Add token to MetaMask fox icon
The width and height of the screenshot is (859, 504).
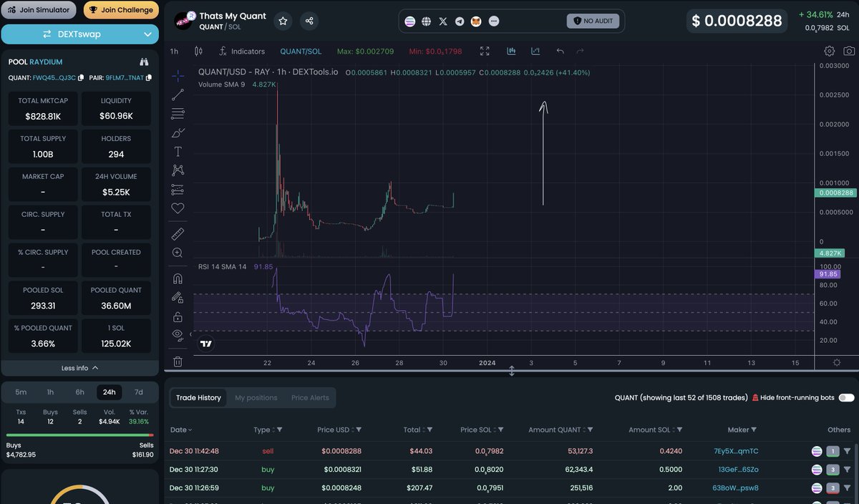(476, 21)
